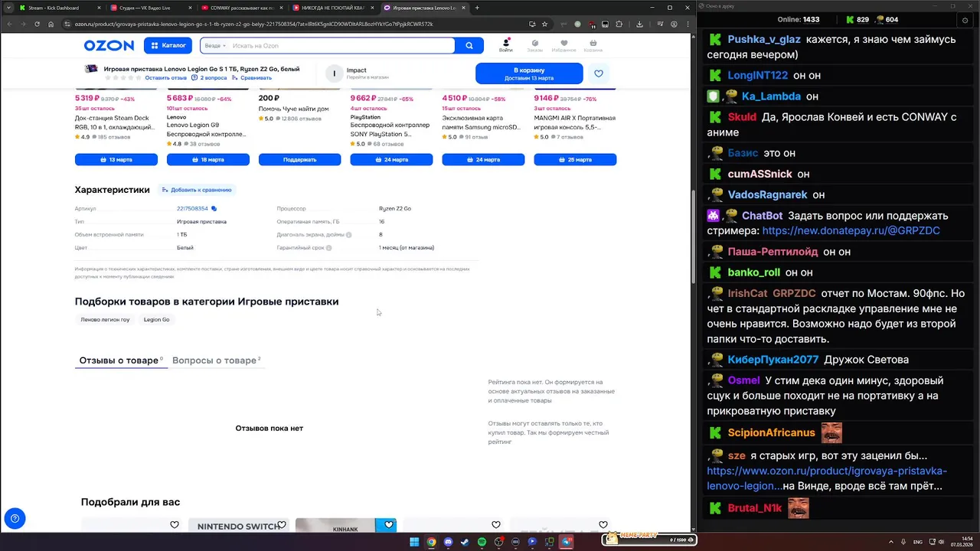Select the Legion Go tag

[x=156, y=319]
